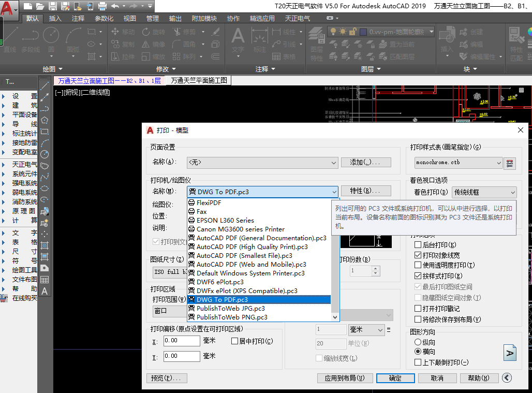The image size is (532, 393).
Task: Collapse the printer name DWG To PDF.pc3 combo box
Action: 262,192
